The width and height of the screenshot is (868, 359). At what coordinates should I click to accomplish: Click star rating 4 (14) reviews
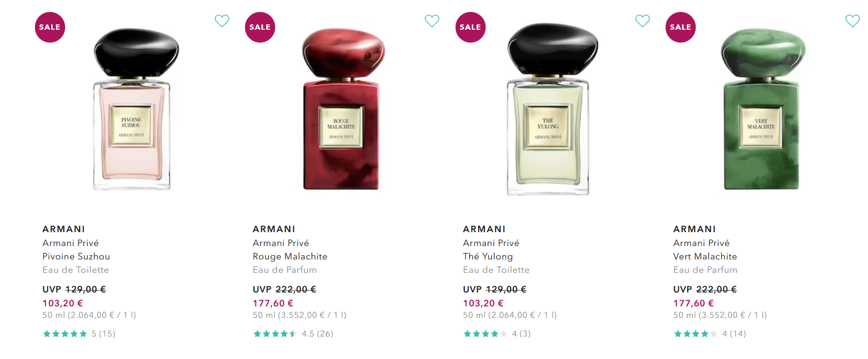pos(710,334)
